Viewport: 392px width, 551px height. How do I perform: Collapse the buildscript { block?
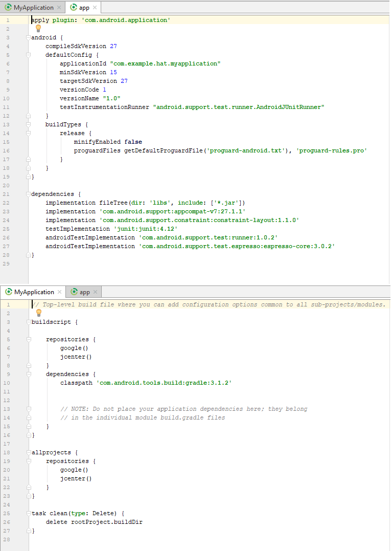pos(29,322)
